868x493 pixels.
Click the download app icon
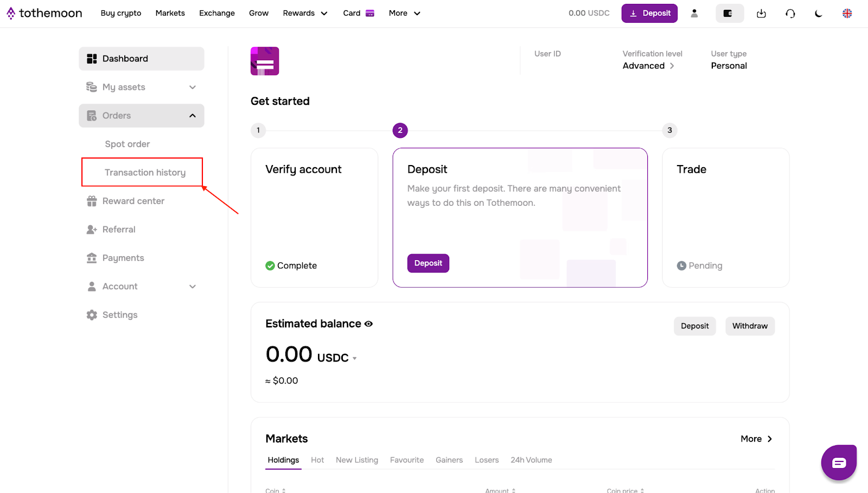[762, 13]
